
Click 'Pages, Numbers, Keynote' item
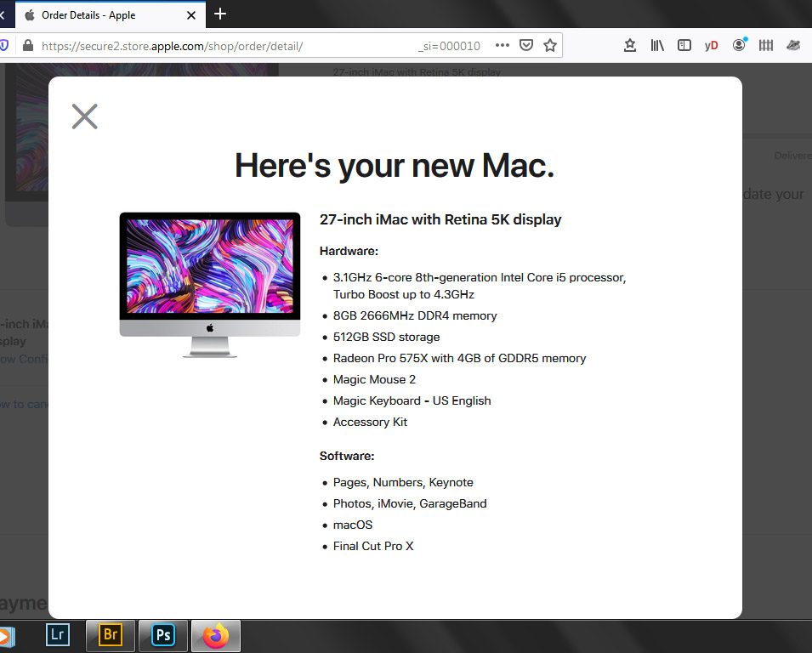pyautogui.click(x=403, y=483)
